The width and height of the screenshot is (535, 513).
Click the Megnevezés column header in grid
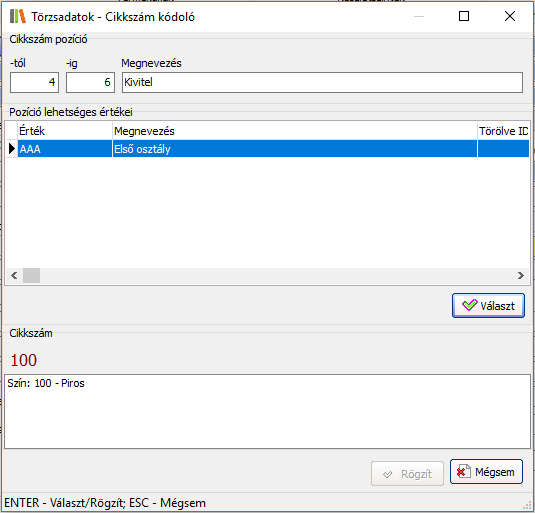(x=295, y=131)
